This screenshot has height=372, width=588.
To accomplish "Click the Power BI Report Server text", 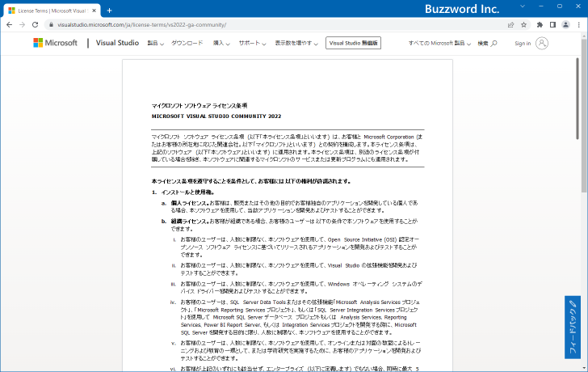I will coord(232,325).
